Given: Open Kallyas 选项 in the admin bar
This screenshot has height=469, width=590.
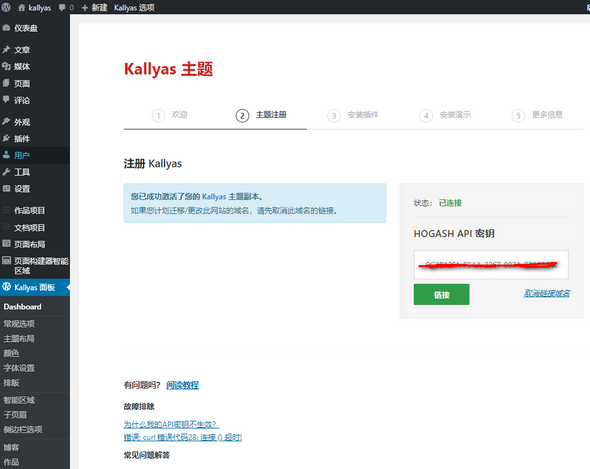Looking at the screenshot, I should 134,8.
